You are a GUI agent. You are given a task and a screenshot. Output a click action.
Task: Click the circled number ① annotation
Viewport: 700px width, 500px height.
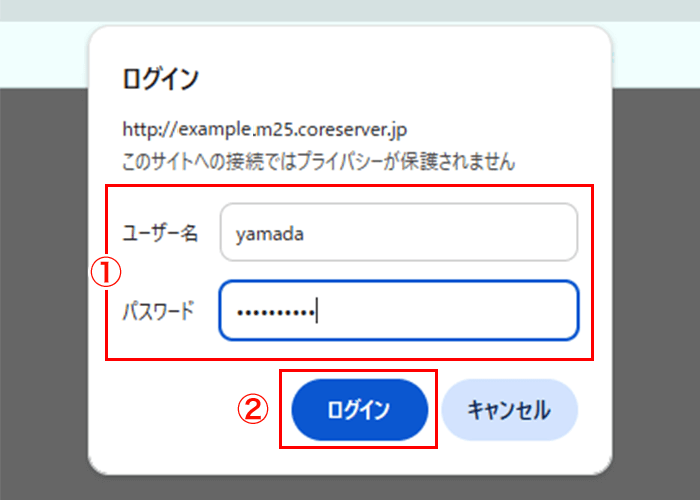click(106, 272)
